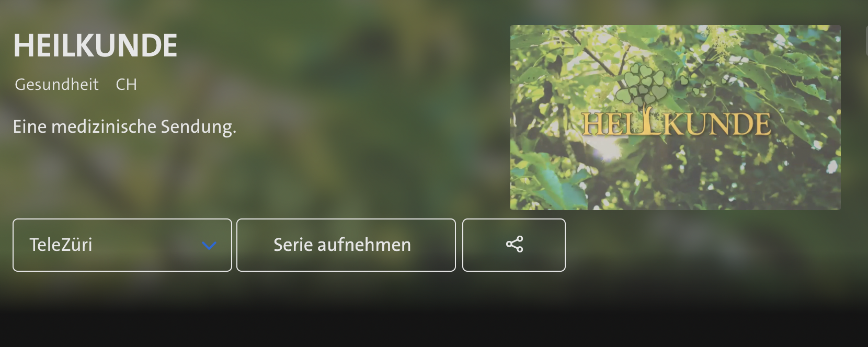Click the share icon

click(515, 245)
